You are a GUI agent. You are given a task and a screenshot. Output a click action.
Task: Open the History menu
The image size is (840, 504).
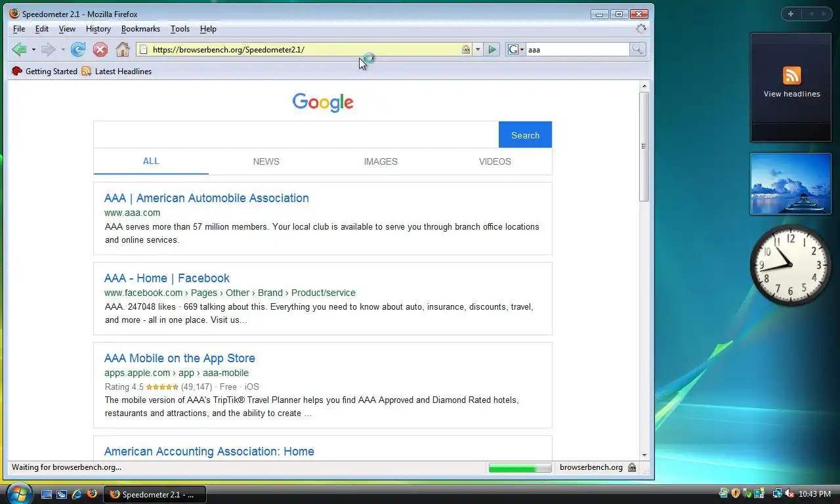(98, 29)
